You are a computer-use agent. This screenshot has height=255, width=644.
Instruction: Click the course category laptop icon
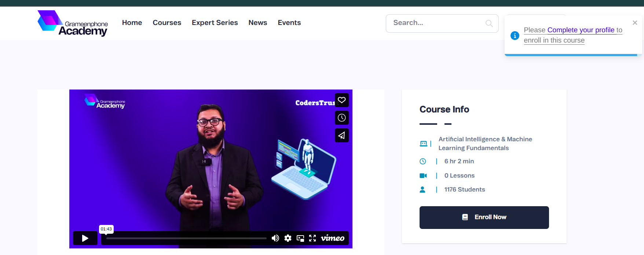coord(423,143)
